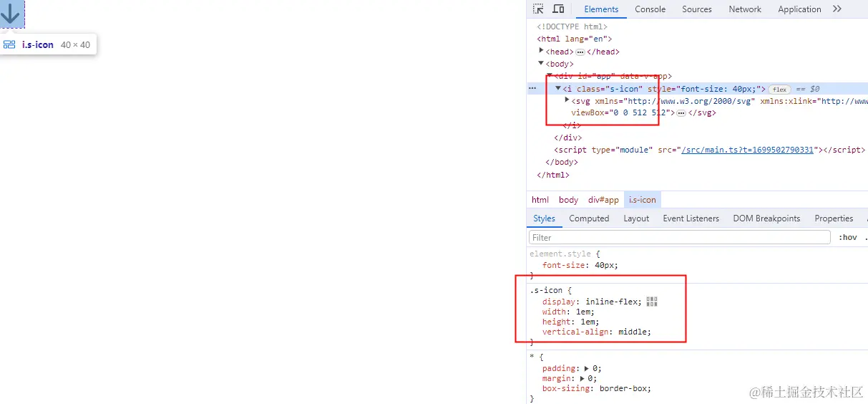This screenshot has width=868, height=404.
Task: Click the height 1em declaration
Action: [570, 322]
